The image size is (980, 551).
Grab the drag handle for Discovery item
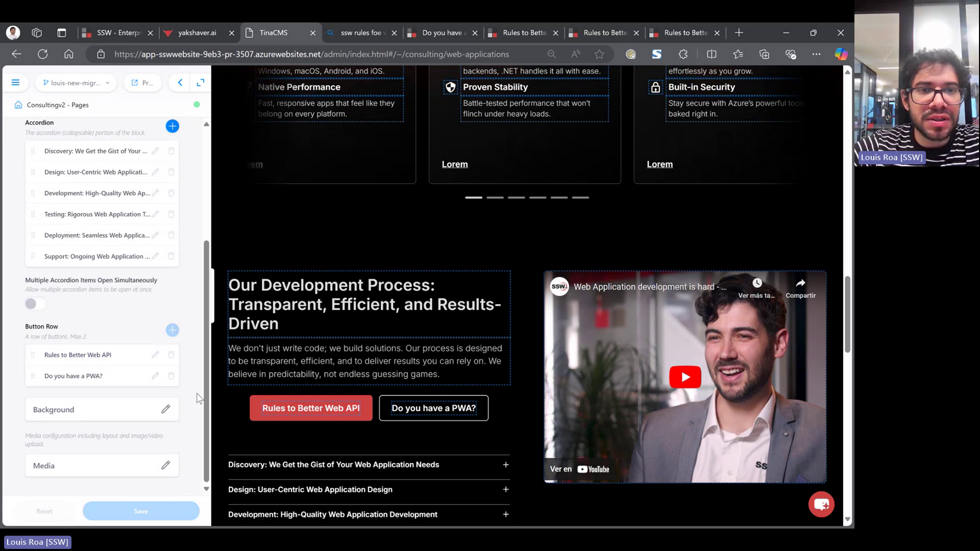[x=33, y=151]
